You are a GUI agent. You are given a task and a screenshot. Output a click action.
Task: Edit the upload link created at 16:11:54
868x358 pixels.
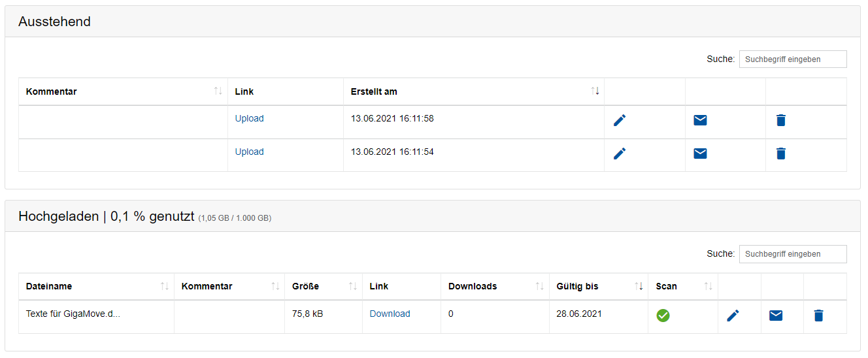click(620, 154)
